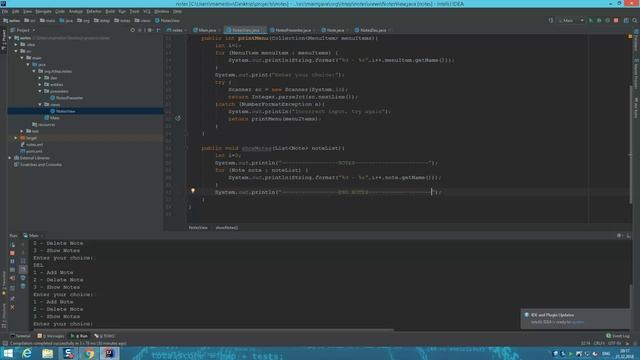This screenshot has height=360, width=640.
Task: Open the View menu
Action: click(x=27, y=11)
